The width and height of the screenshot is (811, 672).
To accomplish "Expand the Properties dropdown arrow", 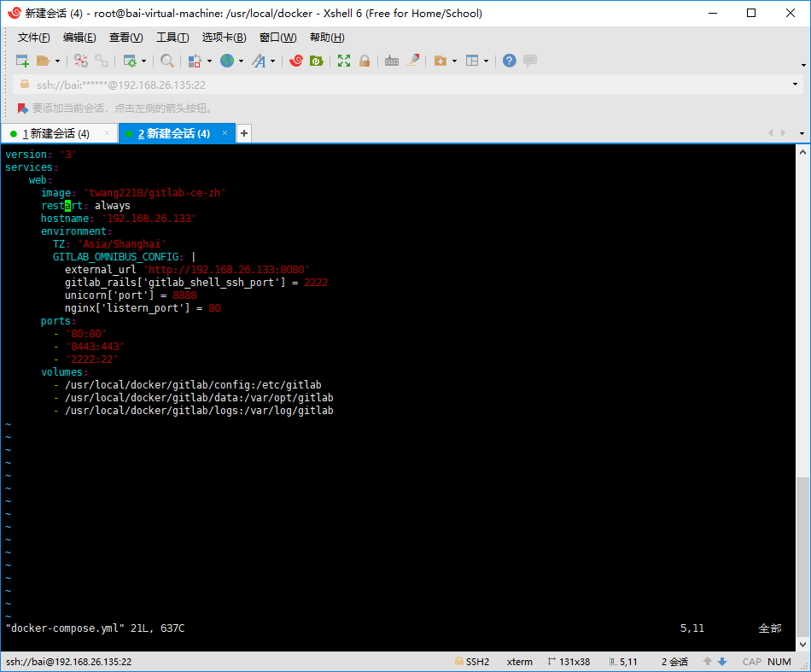I will 143,61.
